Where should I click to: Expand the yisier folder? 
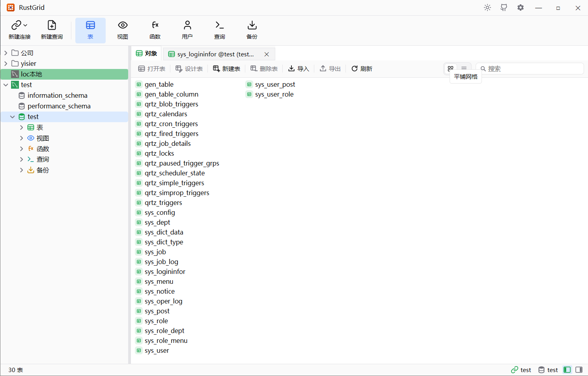pyautogui.click(x=6, y=63)
